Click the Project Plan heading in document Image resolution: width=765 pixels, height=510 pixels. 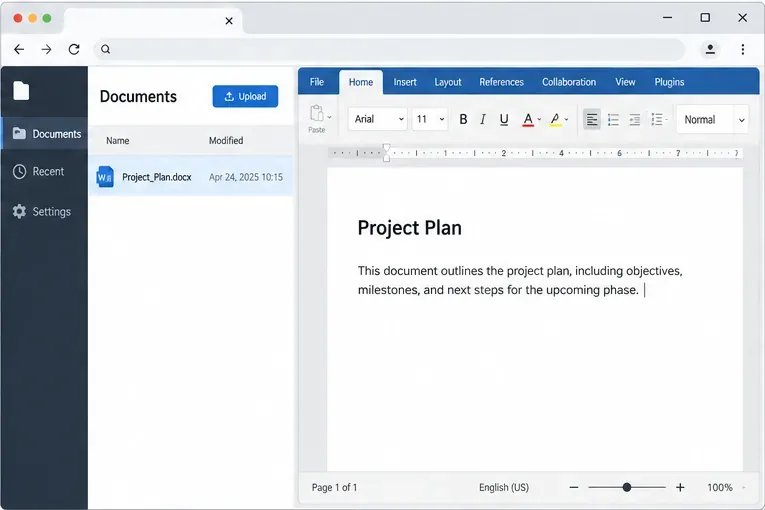point(409,228)
